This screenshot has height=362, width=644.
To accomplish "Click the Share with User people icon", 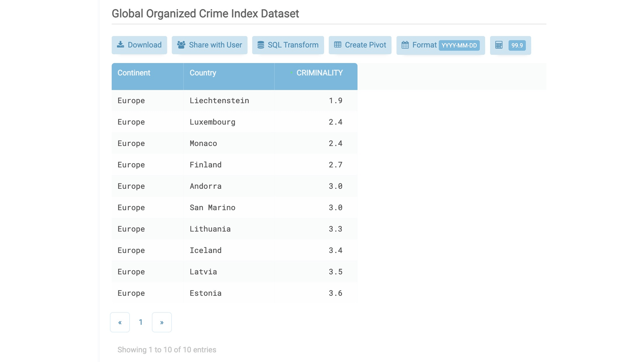I will [181, 45].
